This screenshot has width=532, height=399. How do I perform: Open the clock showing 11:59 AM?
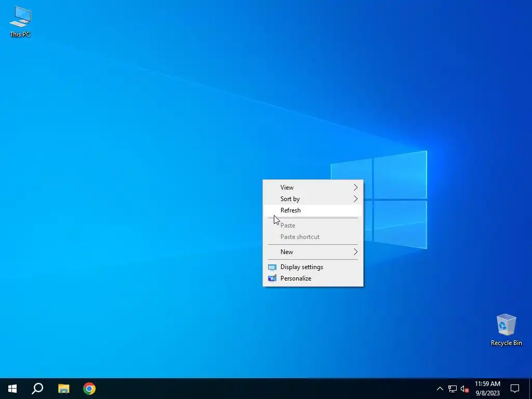[x=487, y=389]
